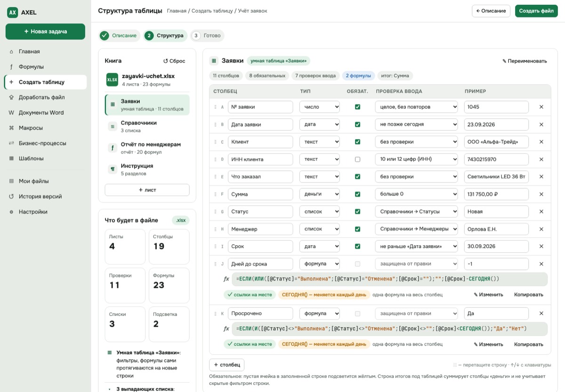Screen dimensions: 565x392
Task: Open validation dropdown for «Дата заявки»
Action: (417, 125)
